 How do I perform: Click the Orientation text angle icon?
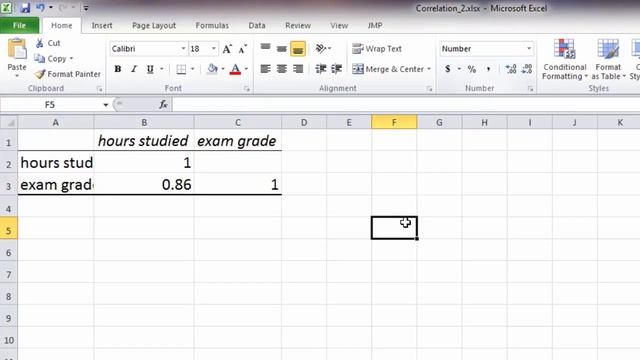(x=321, y=49)
